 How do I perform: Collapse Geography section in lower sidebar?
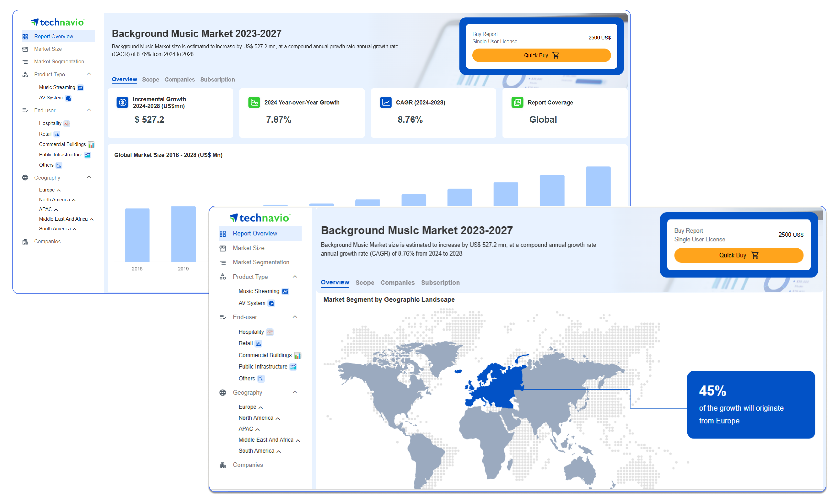tap(295, 393)
